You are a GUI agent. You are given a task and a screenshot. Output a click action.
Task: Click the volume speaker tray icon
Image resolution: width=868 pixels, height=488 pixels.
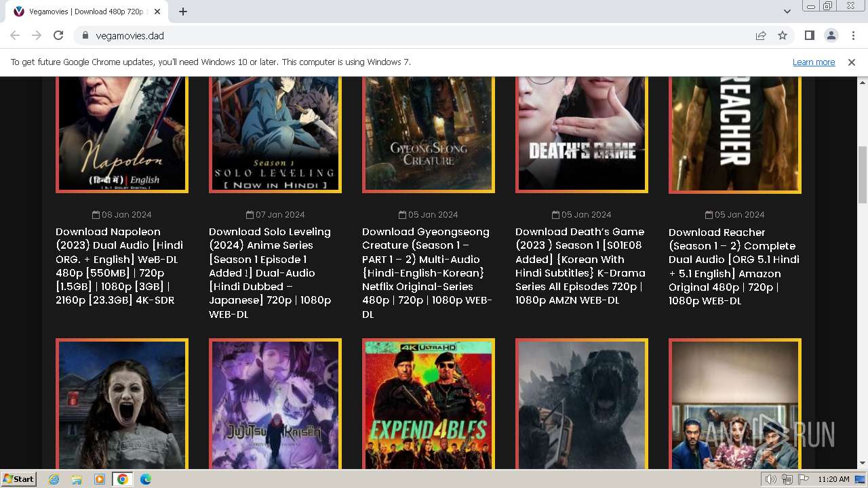click(771, 479)
